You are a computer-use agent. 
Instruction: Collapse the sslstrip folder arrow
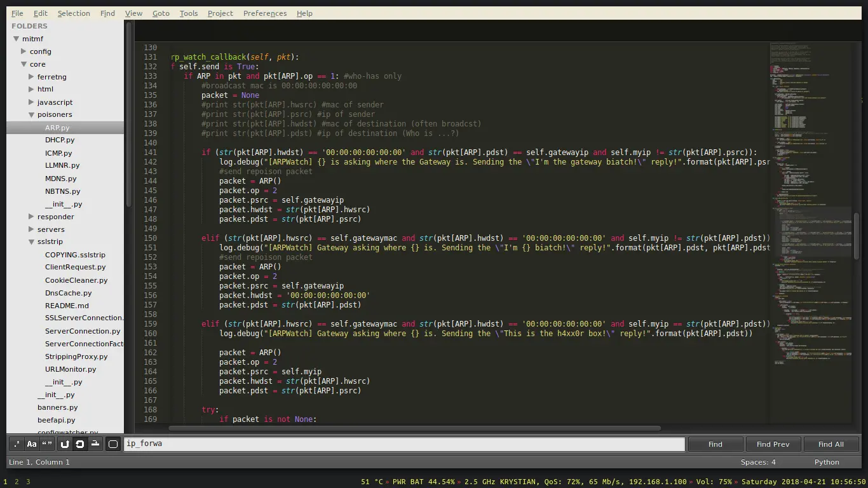point(32,242)
